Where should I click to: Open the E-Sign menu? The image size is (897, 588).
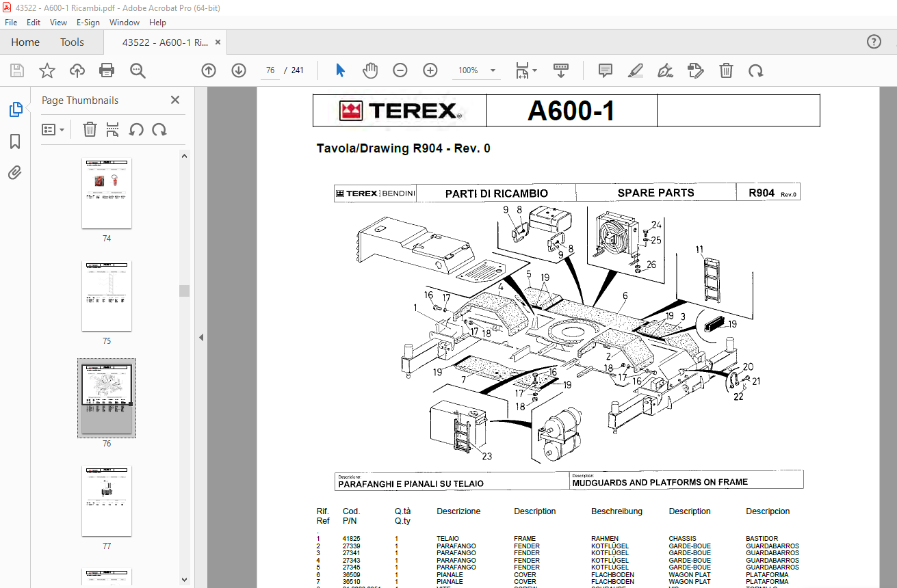[x=88, y=23]
